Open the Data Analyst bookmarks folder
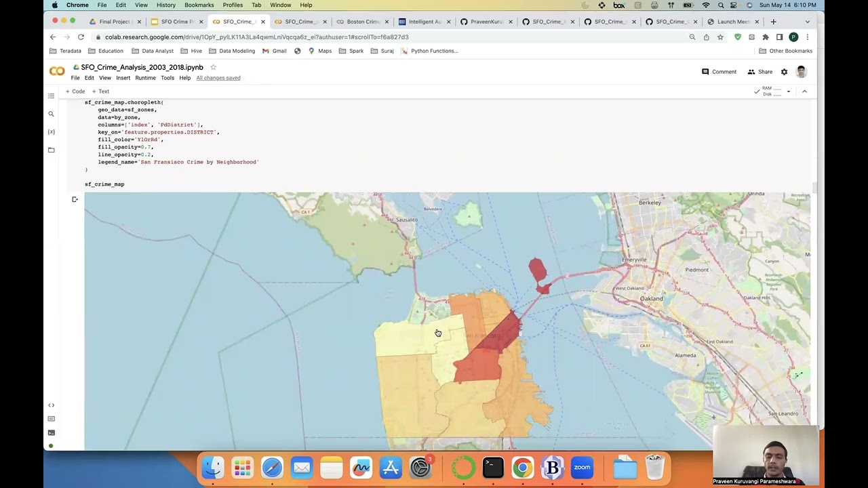Screen dimensions: 868x488 coord(153,51)
